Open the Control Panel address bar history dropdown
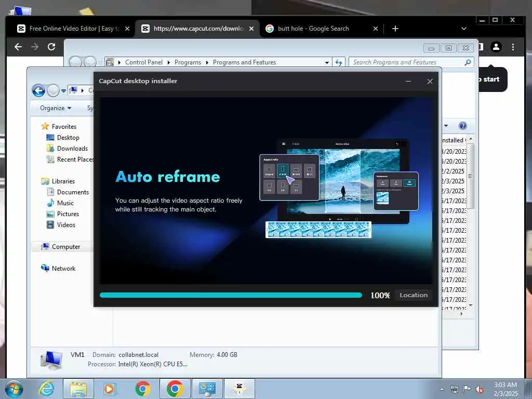This screenshot has height=399, width=532. click(327, 62)
